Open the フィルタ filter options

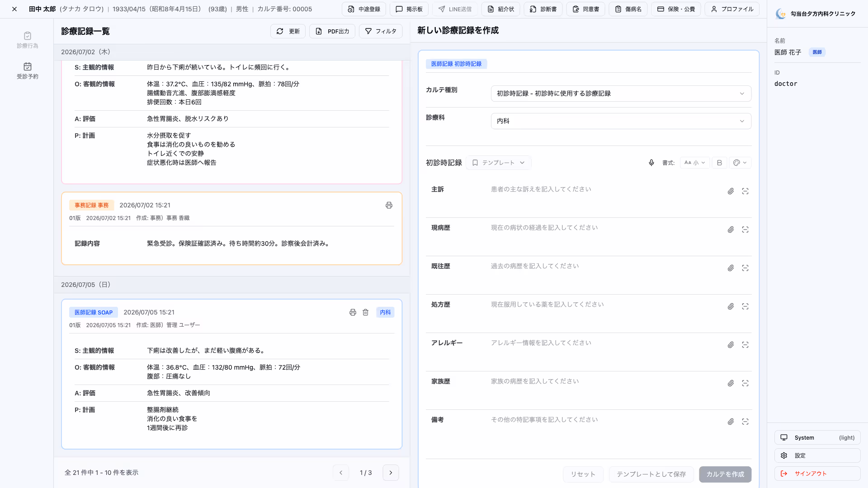(381, 31)
